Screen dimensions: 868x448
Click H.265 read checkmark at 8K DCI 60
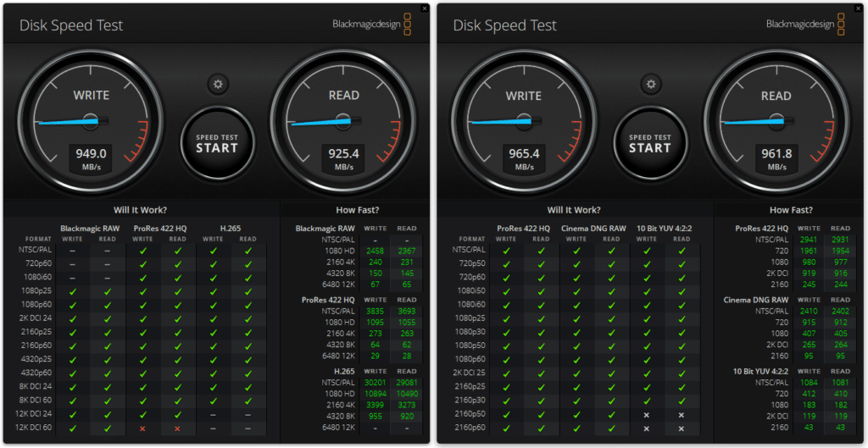[x=248, y=401]
